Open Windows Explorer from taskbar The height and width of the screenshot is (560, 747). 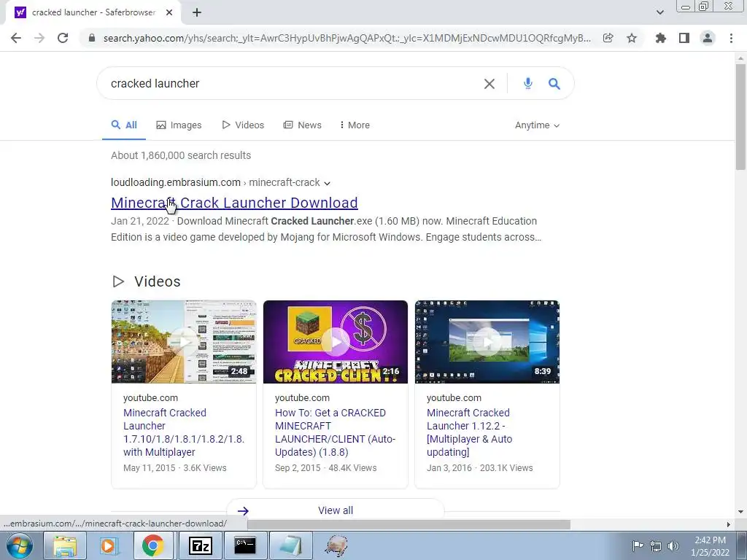coord(65,545)
